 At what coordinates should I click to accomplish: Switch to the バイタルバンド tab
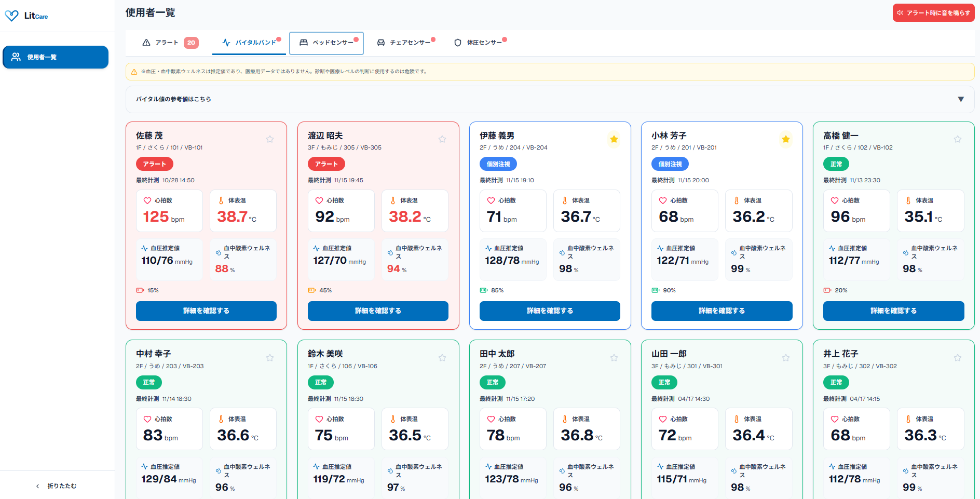point(249,43)
